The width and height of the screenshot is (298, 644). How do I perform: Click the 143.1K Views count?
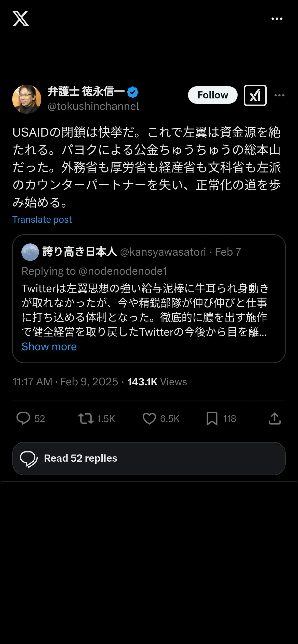157,382
